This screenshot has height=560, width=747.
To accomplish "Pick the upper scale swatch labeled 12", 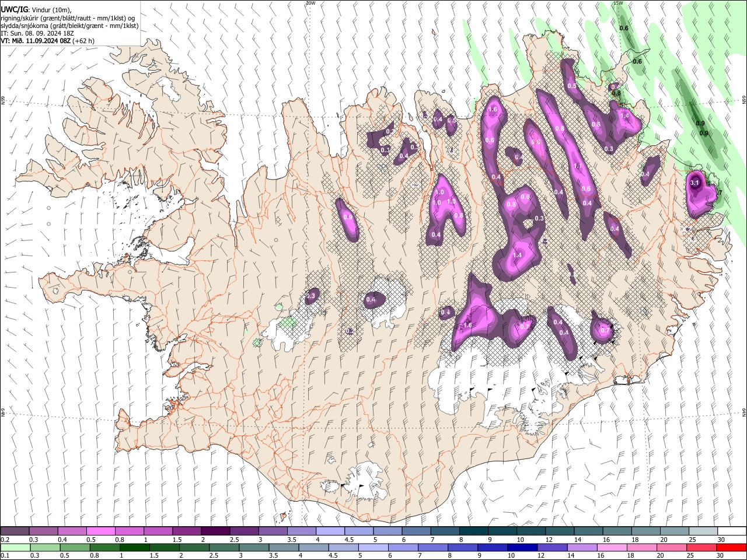I will coord(559,531).
